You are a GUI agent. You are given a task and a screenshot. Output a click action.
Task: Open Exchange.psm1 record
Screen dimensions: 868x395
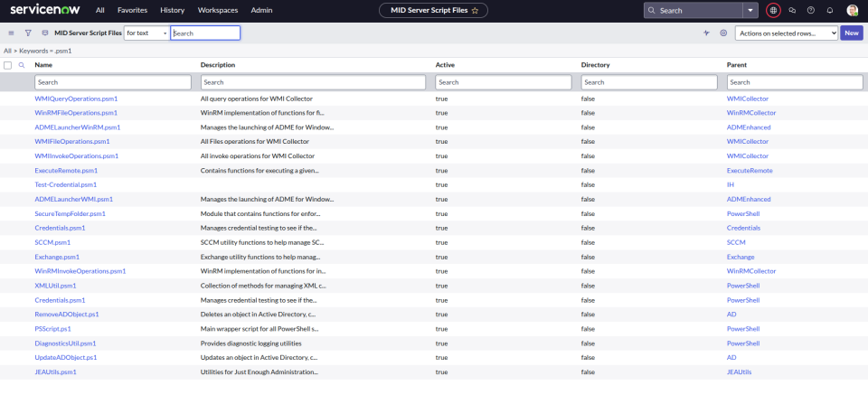tap(57, 257)
